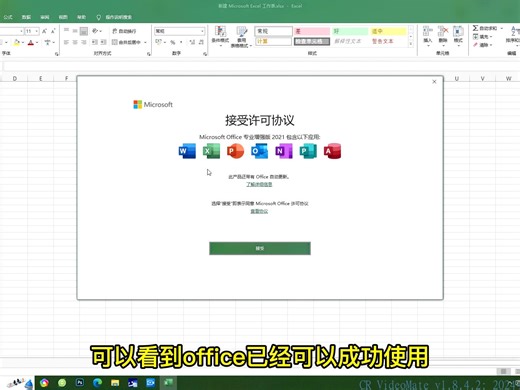
Task: Click the Excel app icon in the dialog
Action: (x=211, y=151)
